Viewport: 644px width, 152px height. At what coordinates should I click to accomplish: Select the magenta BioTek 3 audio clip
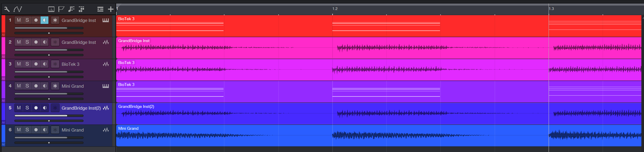[x=379, y=70]
